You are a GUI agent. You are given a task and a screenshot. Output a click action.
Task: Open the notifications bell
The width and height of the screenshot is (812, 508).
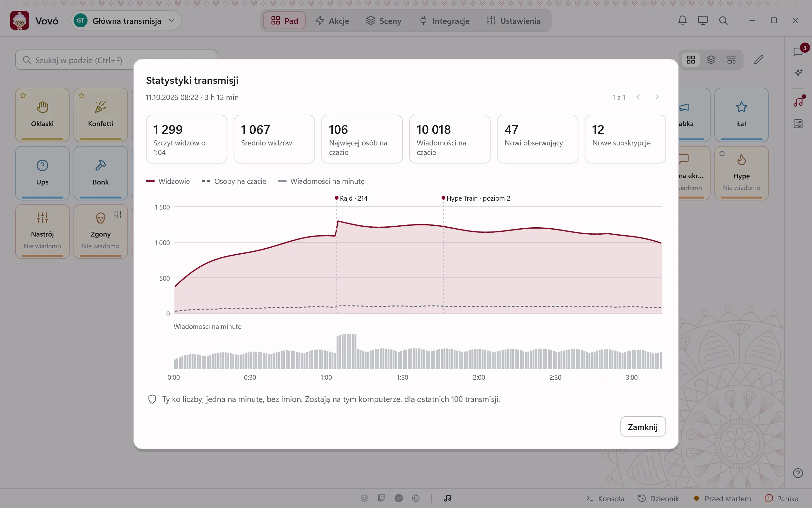click(x=682, y=21)
